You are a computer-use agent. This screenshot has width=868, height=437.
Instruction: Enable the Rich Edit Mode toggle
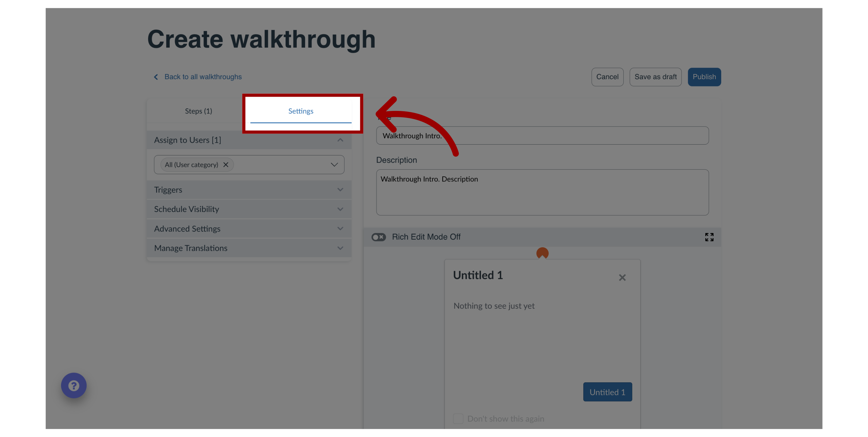pos(379,237)
